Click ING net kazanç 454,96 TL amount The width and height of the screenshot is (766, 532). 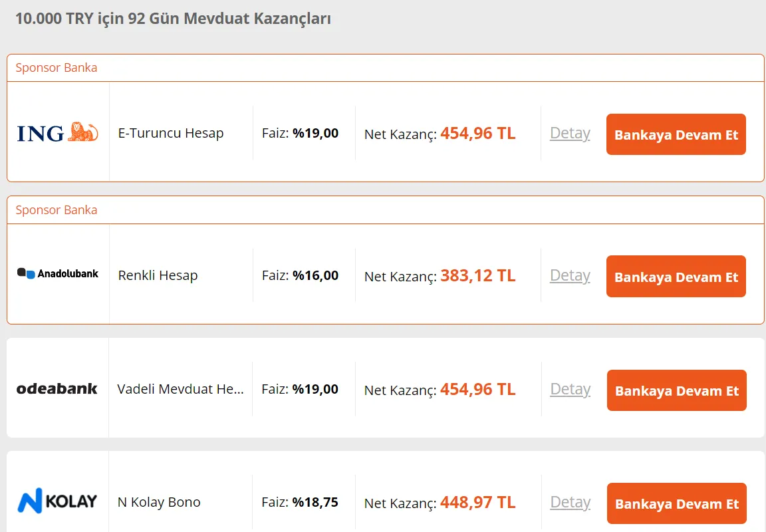coord(477,133)
